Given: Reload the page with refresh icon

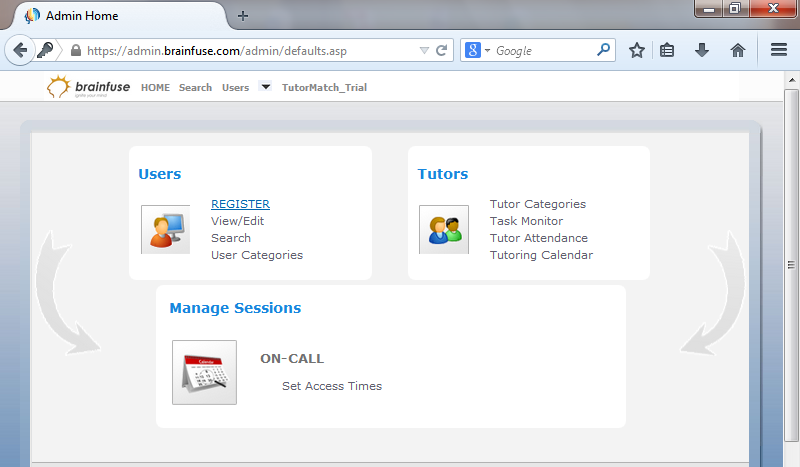Looking at the screenshot, I should pyautogui.click(x=442, y=50).
